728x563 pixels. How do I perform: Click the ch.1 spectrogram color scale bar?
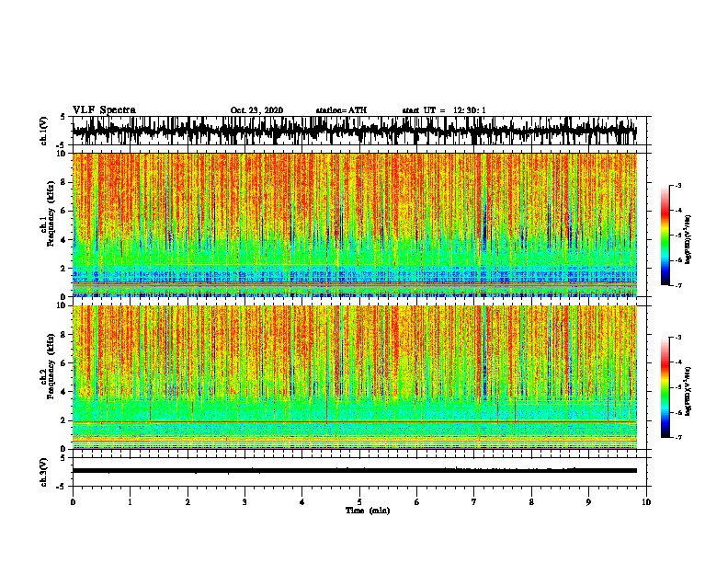click(665, 236)
